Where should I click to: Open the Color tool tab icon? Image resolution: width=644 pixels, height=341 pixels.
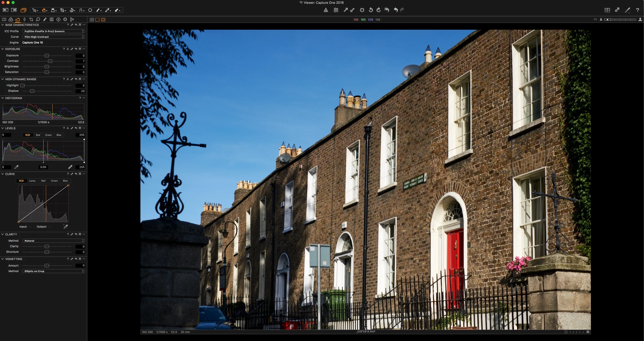11,19
